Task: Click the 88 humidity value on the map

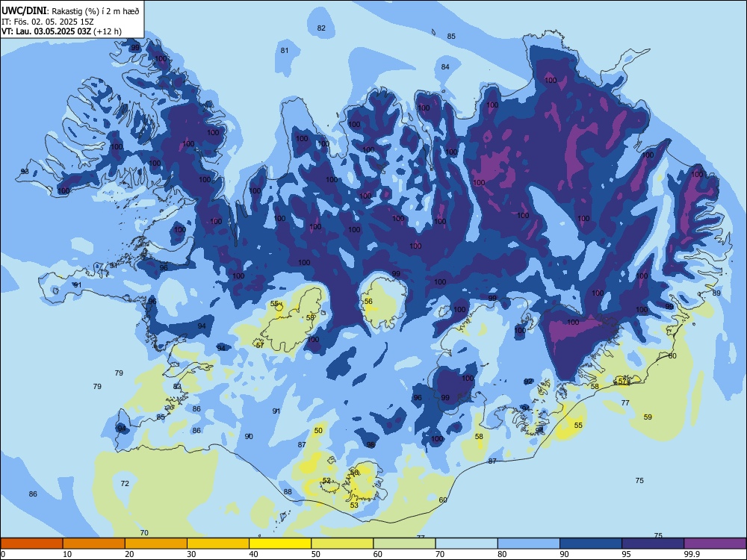Action: 288,492
